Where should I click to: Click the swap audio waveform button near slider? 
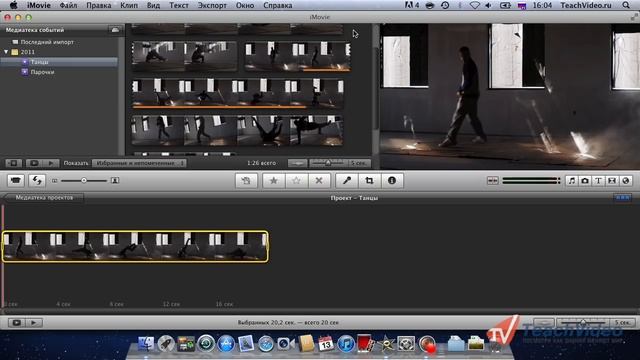pos(298,163)
